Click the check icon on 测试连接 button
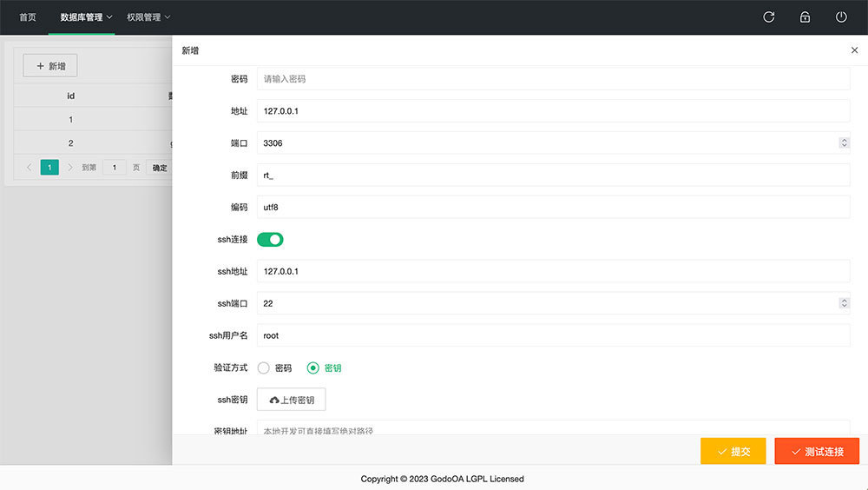Viewport: 868px width, 490px height. (796, 452)
